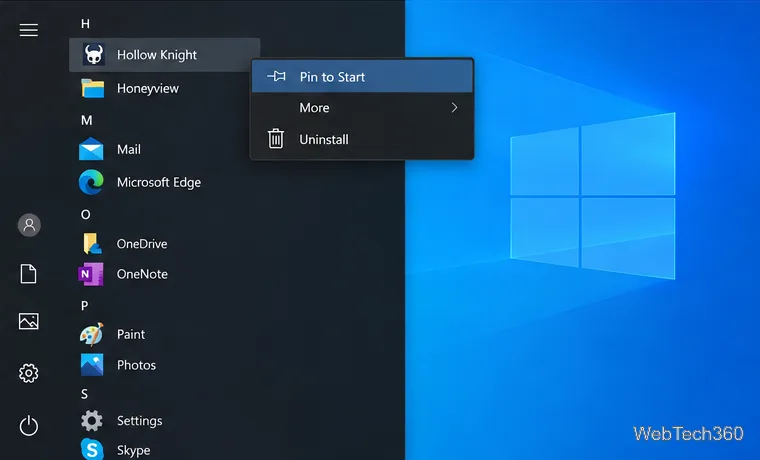760x460 pixels.
Task: Click the Hollow Knight app icon
Action: click(x=93, y=54)
